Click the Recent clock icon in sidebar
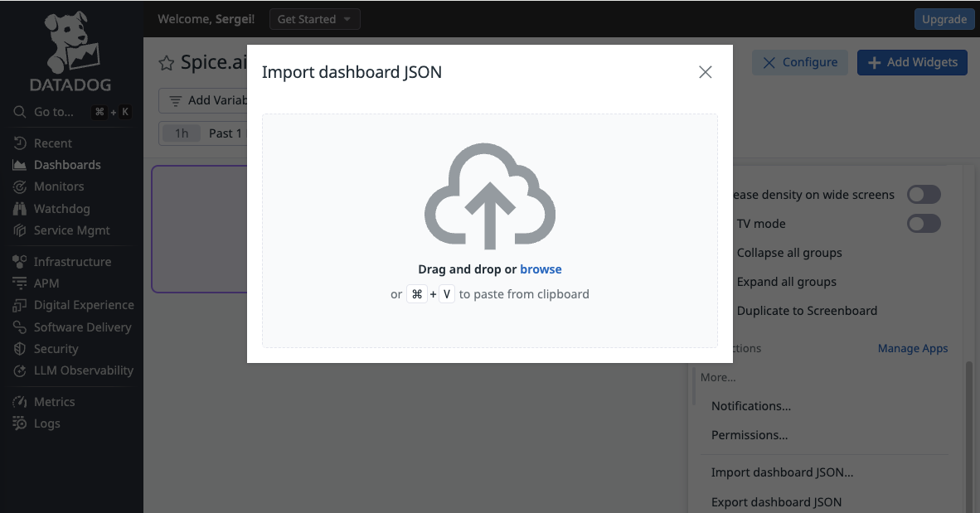 pos(20,143)
